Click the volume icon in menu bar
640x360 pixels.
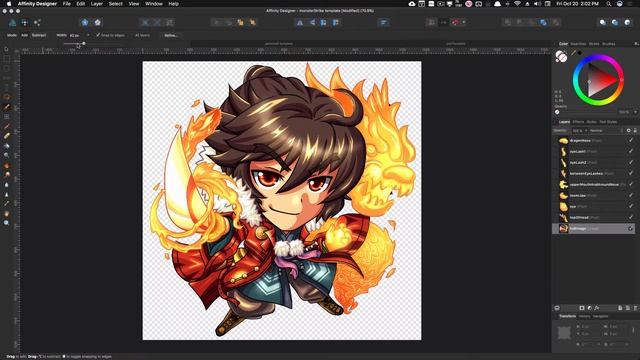(538, 4)
